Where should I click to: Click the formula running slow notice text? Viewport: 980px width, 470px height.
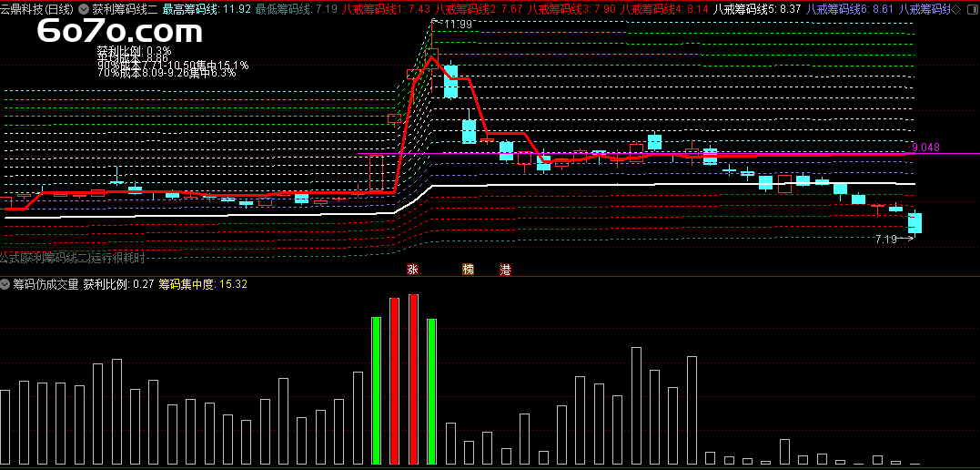coord(73,257)
